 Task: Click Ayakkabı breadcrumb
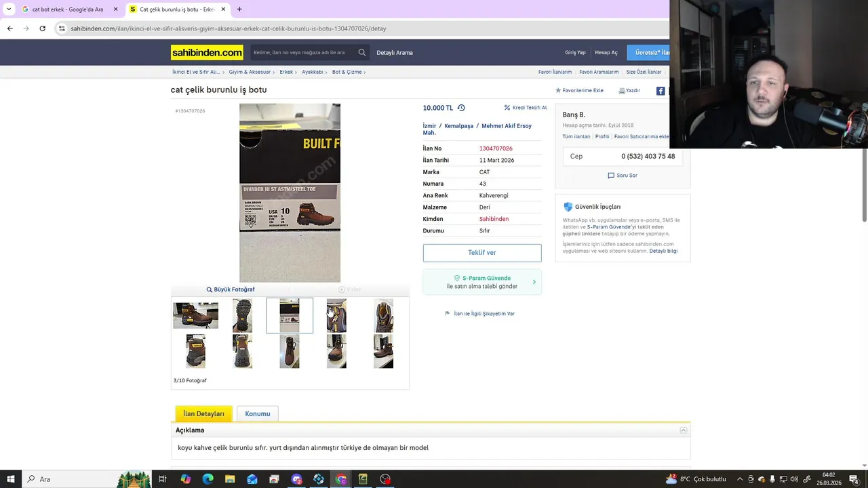pyautogui.click(x=313, y=72)
